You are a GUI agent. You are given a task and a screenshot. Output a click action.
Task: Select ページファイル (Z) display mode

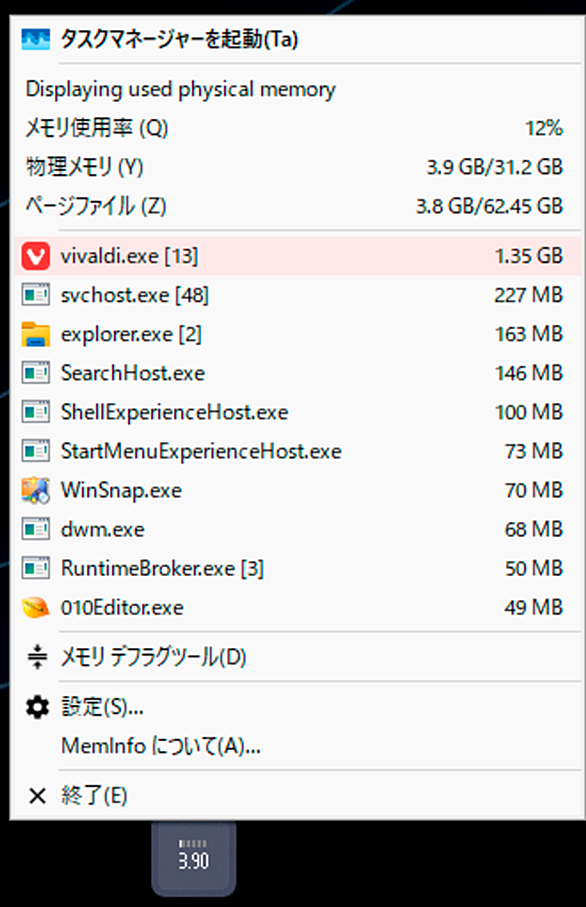294,206
